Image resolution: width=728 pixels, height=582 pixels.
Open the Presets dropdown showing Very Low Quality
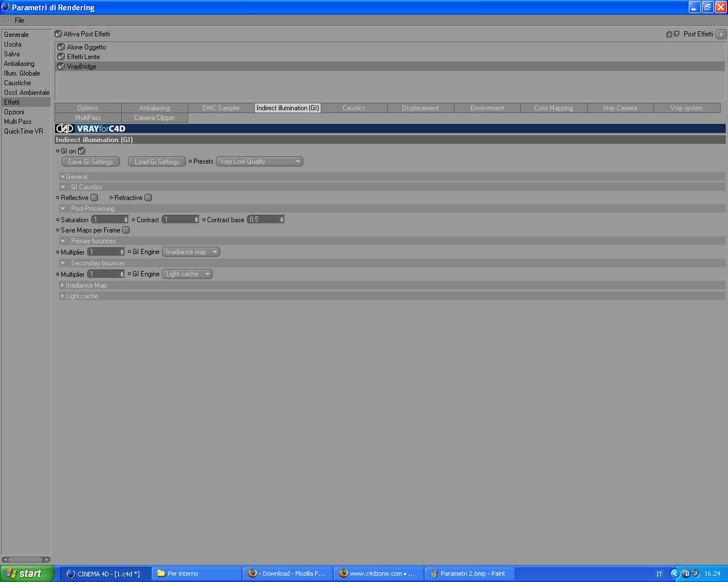pyautogui.click(x=259, y=161)
